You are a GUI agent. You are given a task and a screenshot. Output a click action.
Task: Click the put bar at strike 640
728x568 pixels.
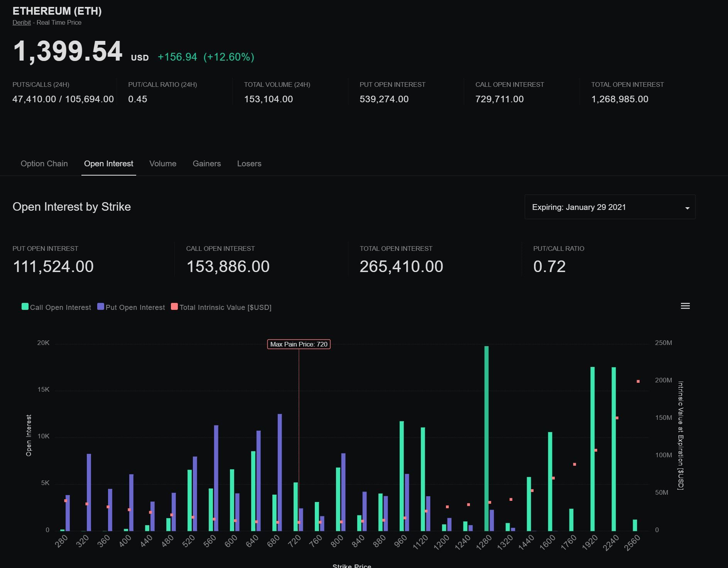(x=258, y=481)
